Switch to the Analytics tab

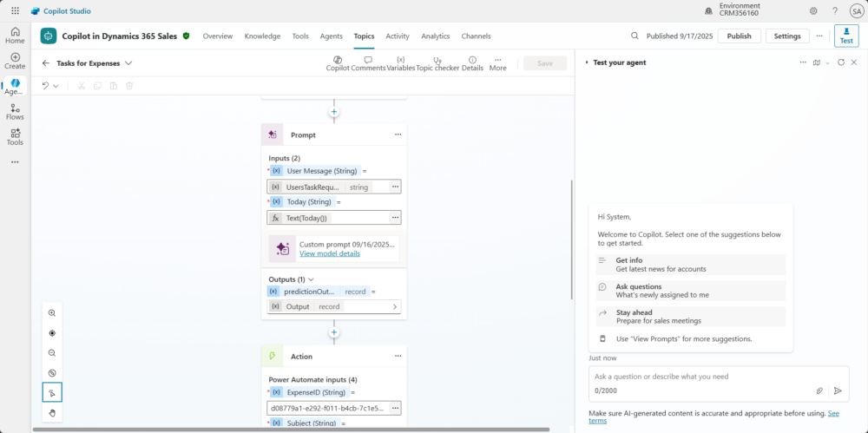(435, 36)
